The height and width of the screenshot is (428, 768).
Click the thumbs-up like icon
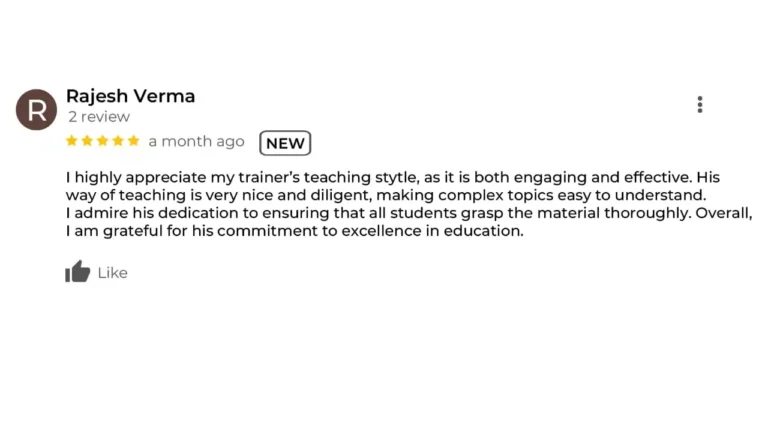[77, 271]
